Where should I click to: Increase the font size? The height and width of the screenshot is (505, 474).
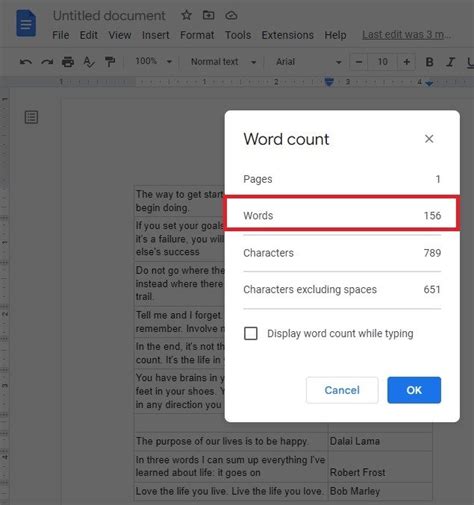(x=406, y=62)
